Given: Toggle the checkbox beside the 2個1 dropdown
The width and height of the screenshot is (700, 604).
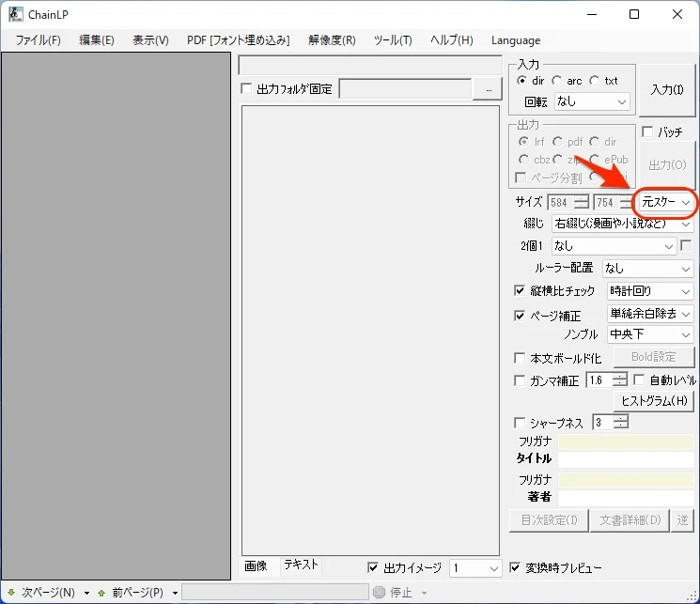Looking at the screenshot, I should pyautogui.click(x=686, y=245).
